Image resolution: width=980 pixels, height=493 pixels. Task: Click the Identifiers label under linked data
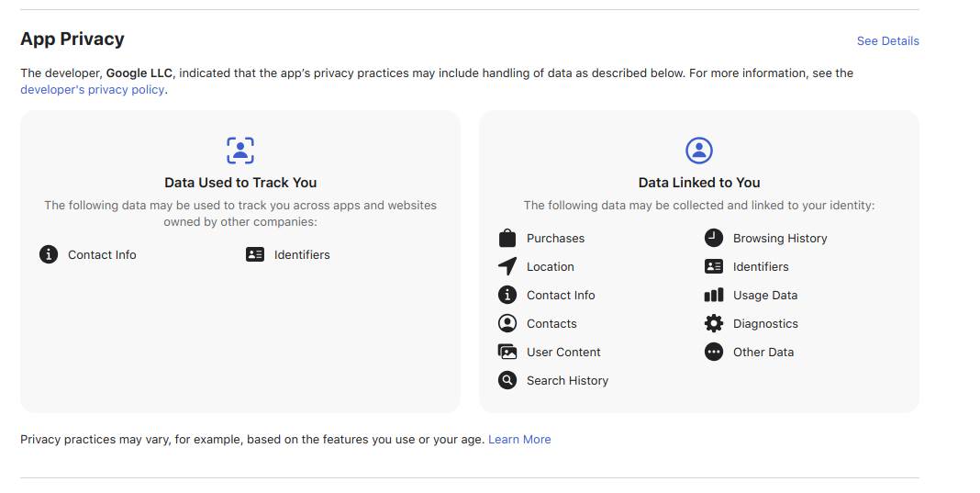(761, 266)
